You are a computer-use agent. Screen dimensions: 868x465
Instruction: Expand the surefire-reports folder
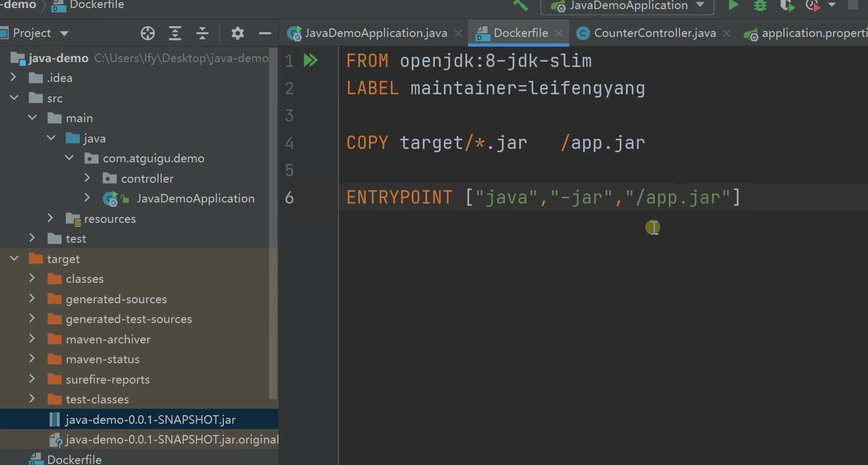(x=32, y=379)
